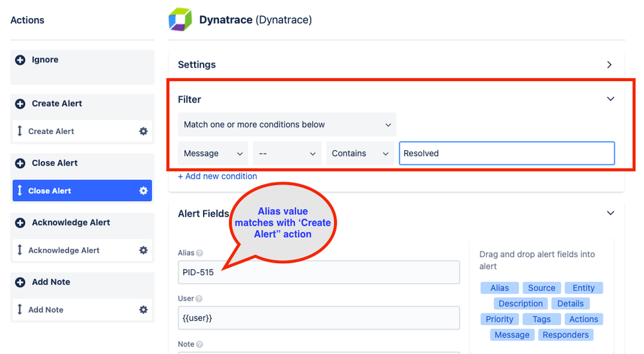Click Add new condition link
644x354 pixels.
(x=217, y=176)
